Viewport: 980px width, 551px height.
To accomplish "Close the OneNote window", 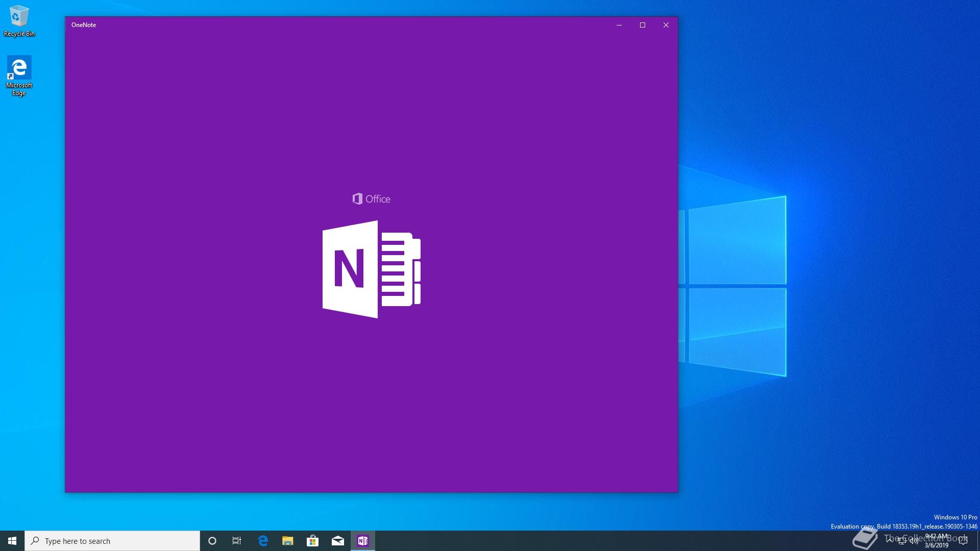I will (x=666, y=25).
